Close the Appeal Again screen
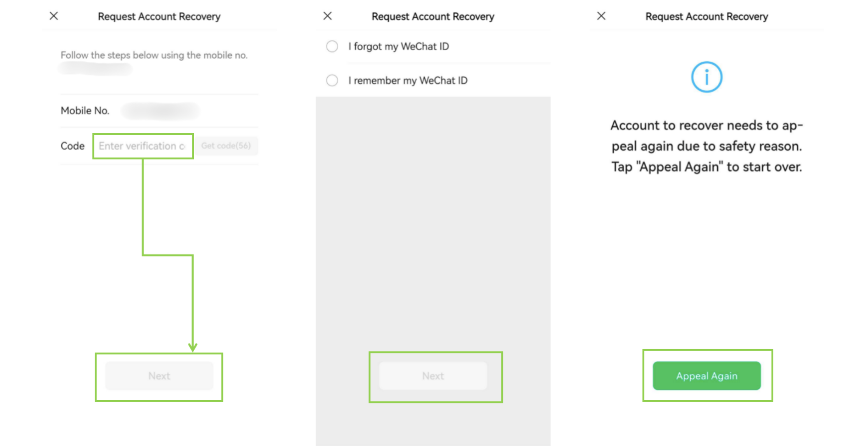Screen dimensions: 868x446 [x=601, y=16]
